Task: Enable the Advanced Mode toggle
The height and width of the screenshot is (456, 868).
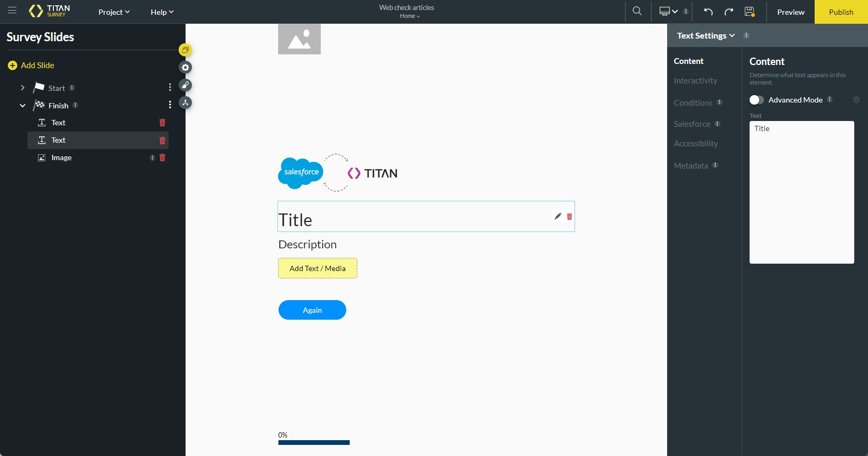Action: coord(756,100)
